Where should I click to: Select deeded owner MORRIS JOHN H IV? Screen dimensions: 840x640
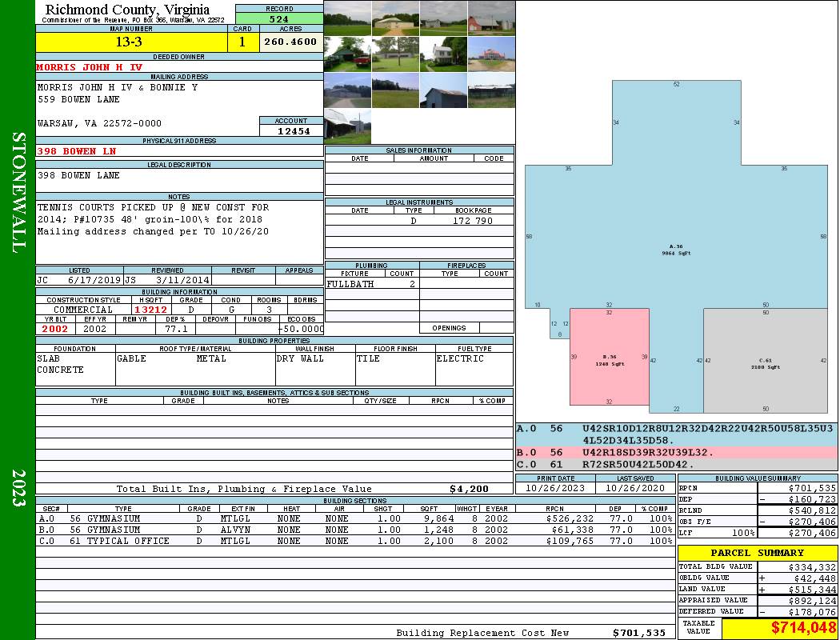point(90,67)
